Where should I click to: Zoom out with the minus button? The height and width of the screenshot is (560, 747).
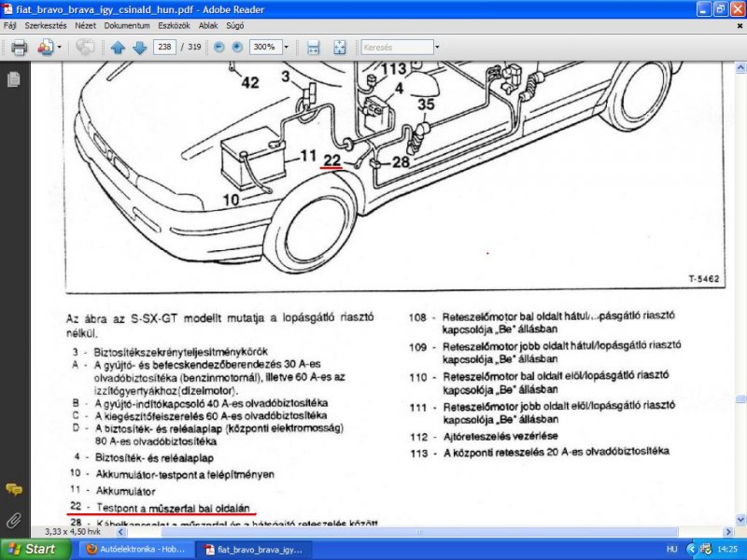pos(219,47)
